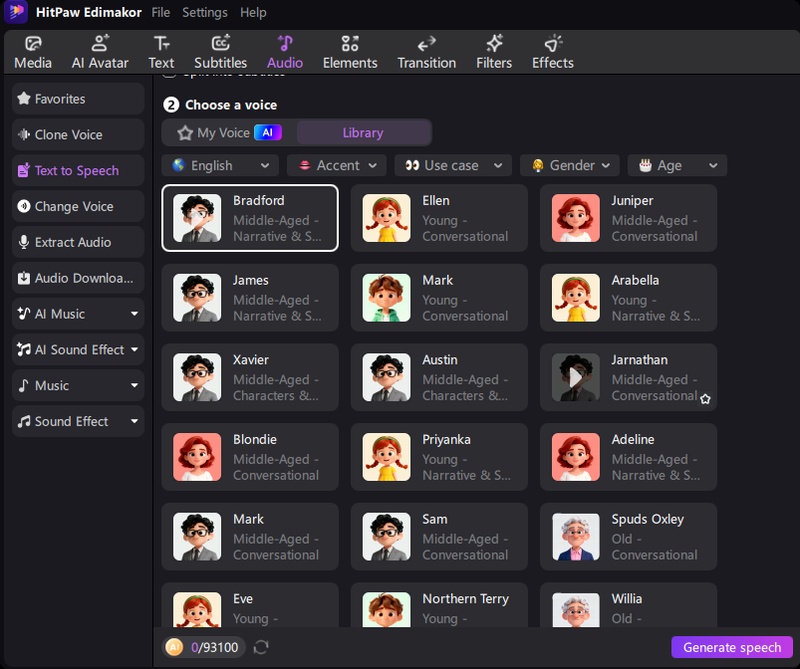Open the File menu
Screen dimensions: 800x669
[161, 12]
